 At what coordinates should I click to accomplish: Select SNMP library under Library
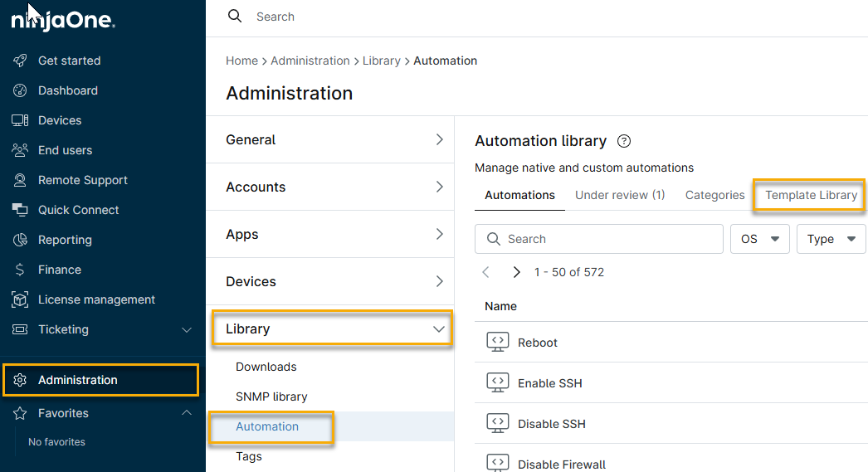pos(271,397)
